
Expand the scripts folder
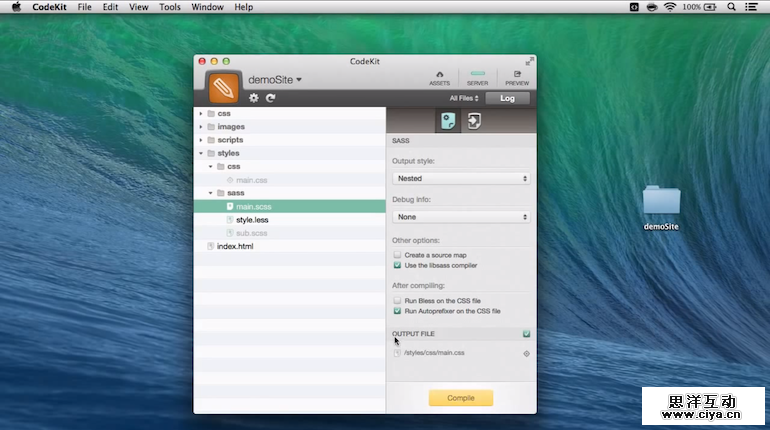tap(201, 140)
